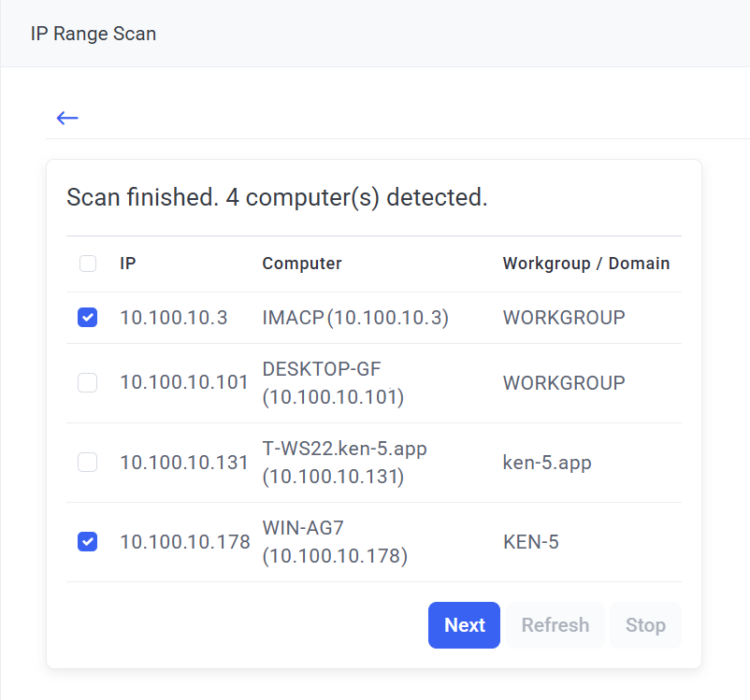Select the checkbox for 10.100.10.131

pos(87,463)
